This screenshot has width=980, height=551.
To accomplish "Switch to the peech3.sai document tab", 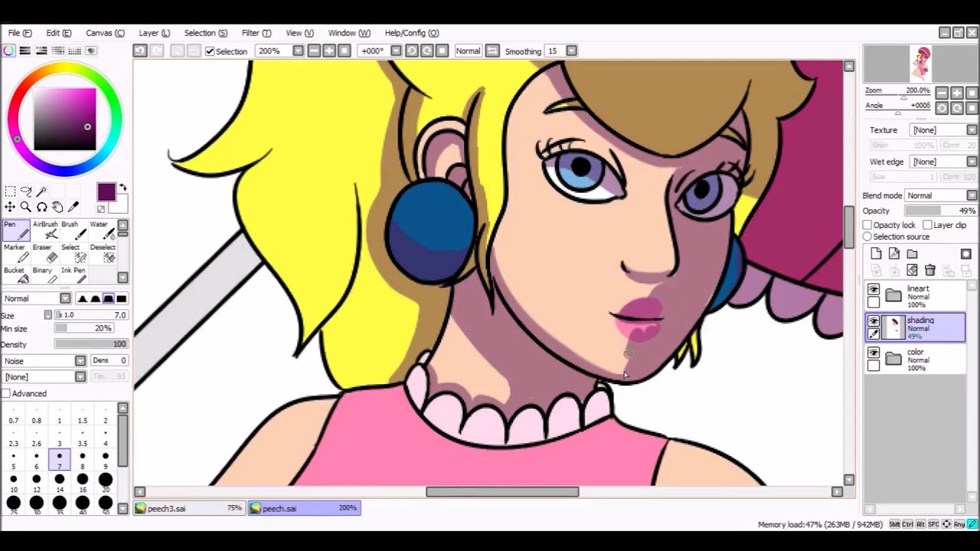I will [189, 508].
